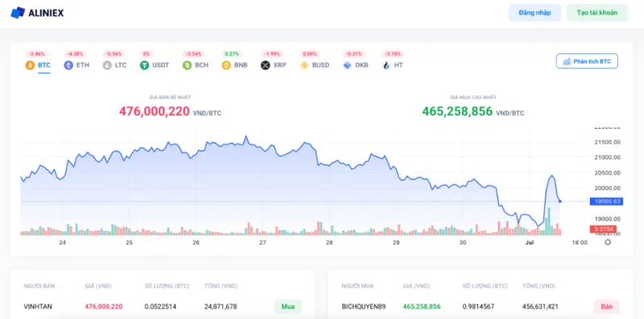Click the 18:00 time label on chart axis

(x=580, y=242)
